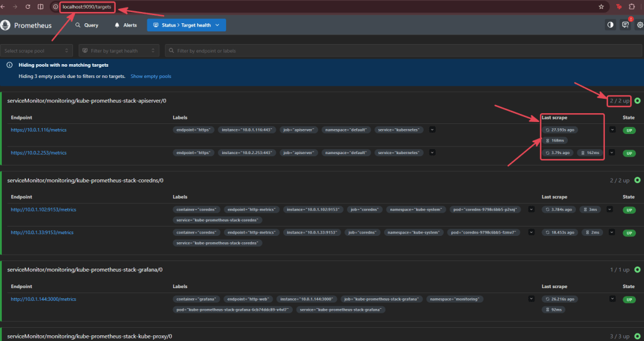Click the green health ring of grafana pool
The height and width of the screenshot is (341, 644).
[x=637, y=270]
